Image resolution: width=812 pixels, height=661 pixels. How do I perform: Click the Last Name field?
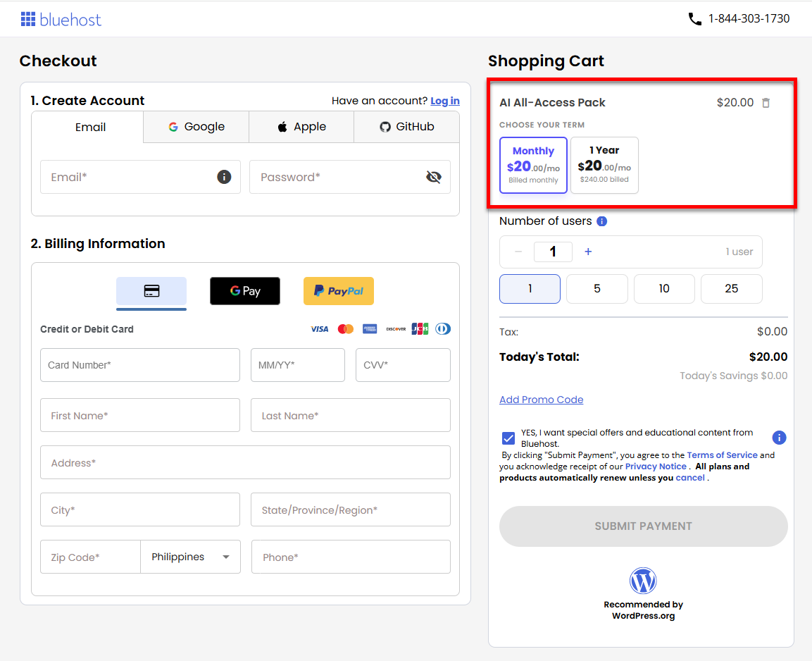pyautogui.click(x=351, y=416)
